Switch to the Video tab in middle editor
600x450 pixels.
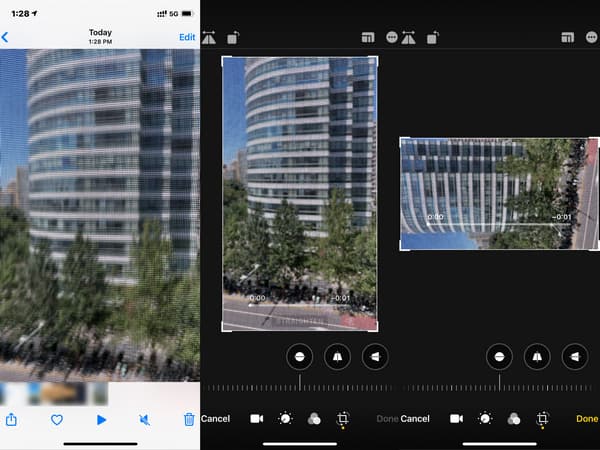click(x=257, y=419)
